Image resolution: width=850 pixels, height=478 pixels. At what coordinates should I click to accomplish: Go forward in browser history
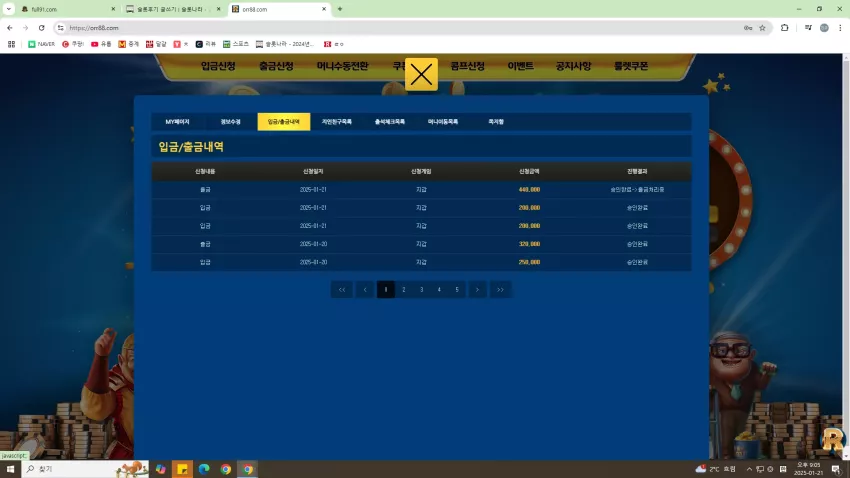click(x=25, y=28)
